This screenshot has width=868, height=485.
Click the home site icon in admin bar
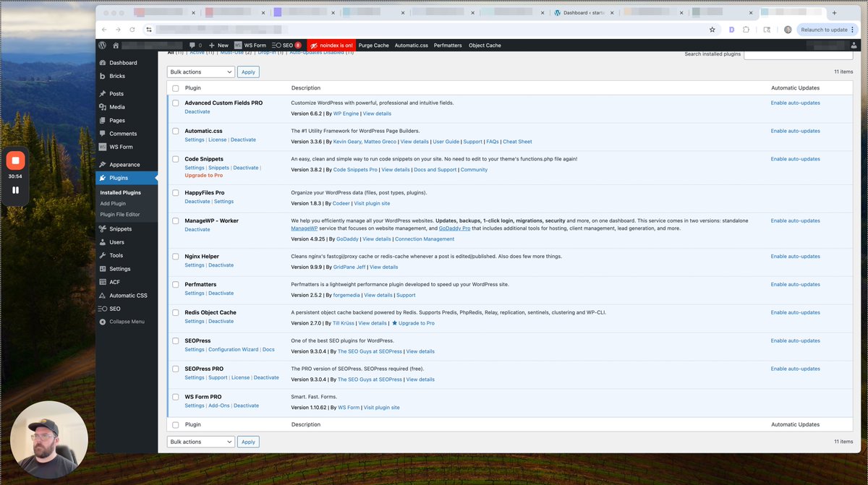coord(116,45)
